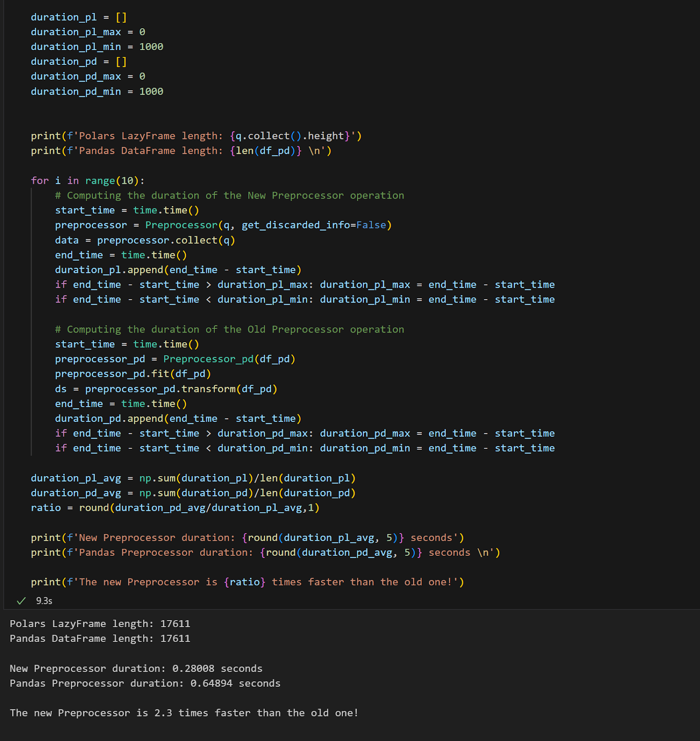The image size is (700, 741).
Task: Click the 9.3s cell execution time
Action: pos(44,601)
